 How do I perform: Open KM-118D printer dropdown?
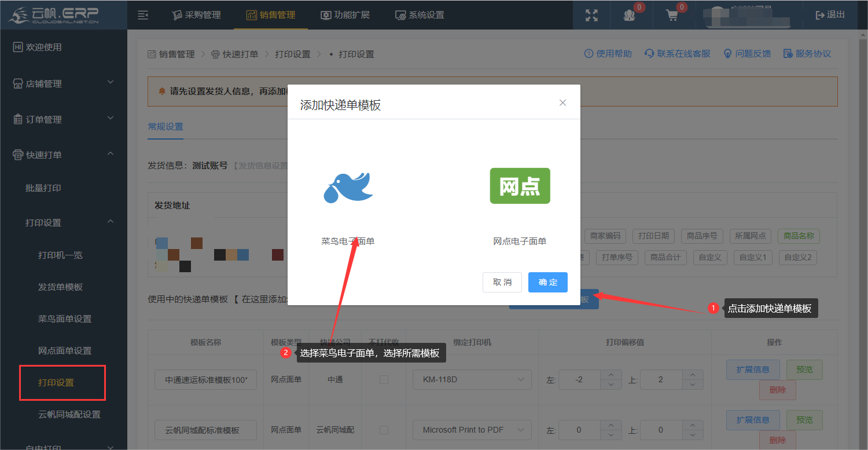click(x=472, y=380)
